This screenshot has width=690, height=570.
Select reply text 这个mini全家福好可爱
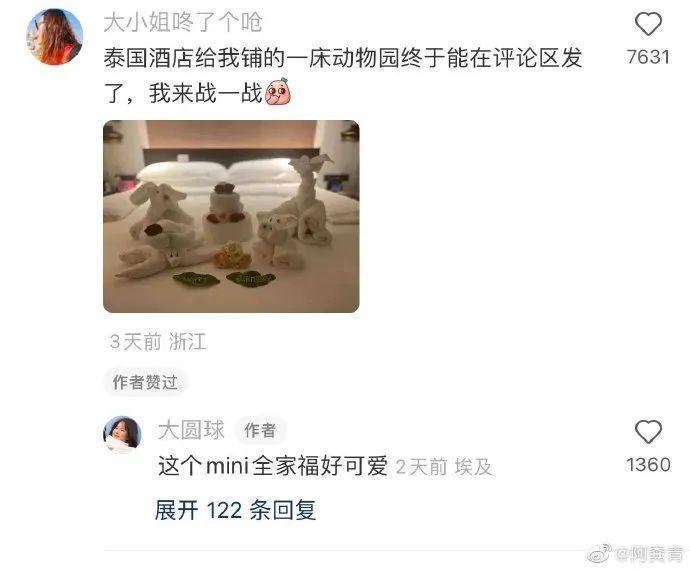click(273, 466)
